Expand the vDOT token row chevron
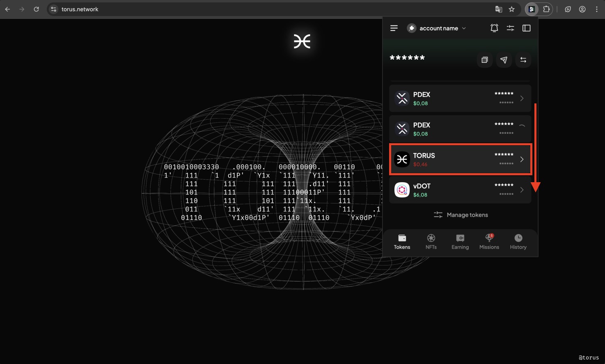This screenshot has width=605, height=364. 522,190
